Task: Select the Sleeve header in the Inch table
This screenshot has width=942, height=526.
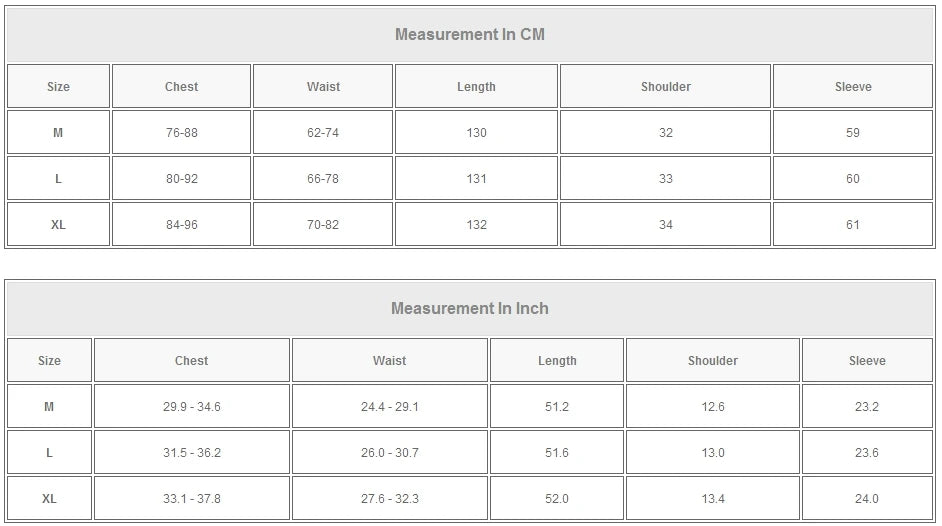Action: coord(867,361)
